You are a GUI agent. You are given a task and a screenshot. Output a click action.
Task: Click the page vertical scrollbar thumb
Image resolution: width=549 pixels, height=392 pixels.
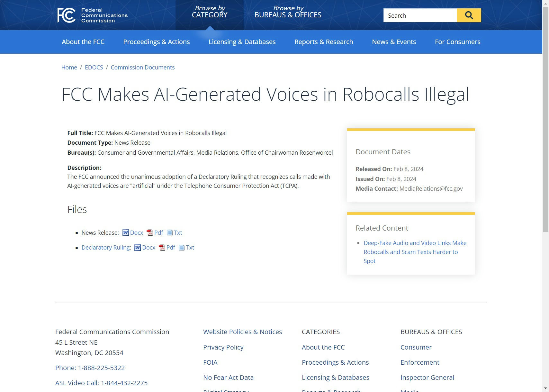545,119
